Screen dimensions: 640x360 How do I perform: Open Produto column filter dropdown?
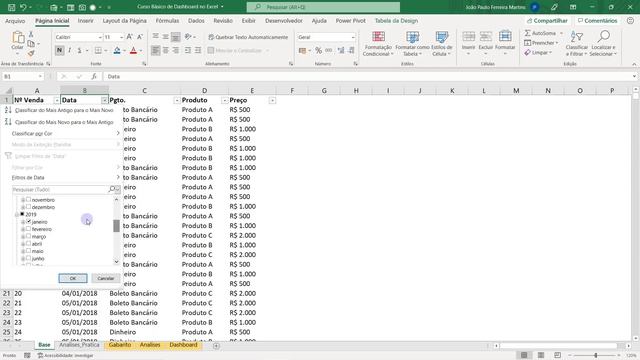224,100
